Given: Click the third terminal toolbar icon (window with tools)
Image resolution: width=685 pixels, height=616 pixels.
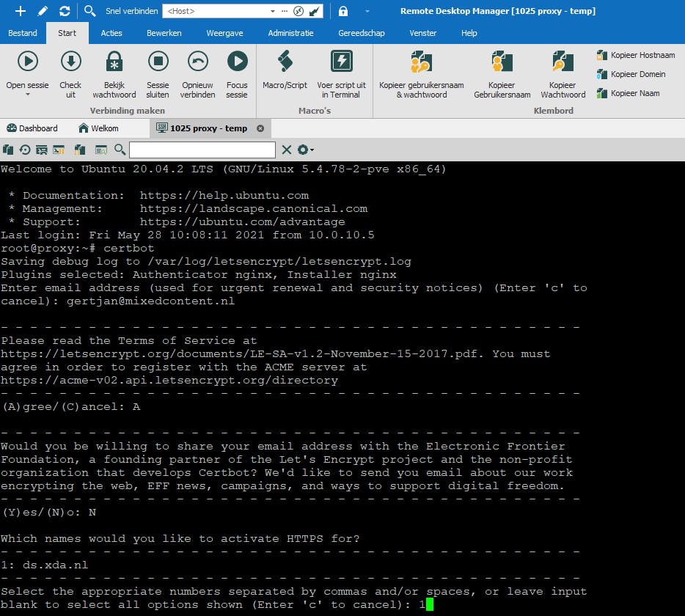Looking at the screenshot, I should pyautogui.click(x=42, y=150).
